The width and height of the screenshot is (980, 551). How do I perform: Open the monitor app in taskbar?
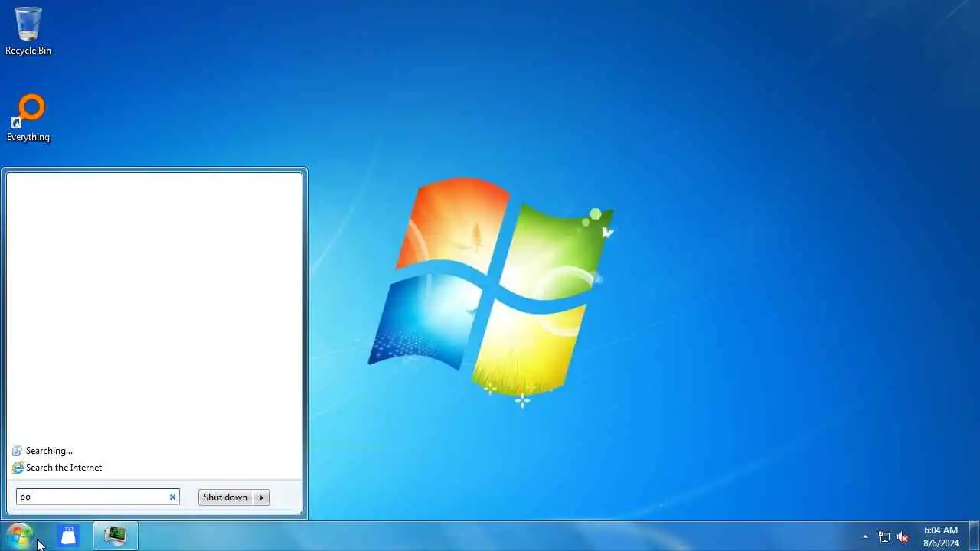[116, 536]
